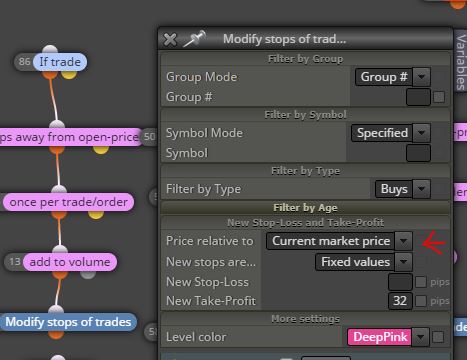Click the New Stop-Loss and Take-Profit header

tap(305, 223)
